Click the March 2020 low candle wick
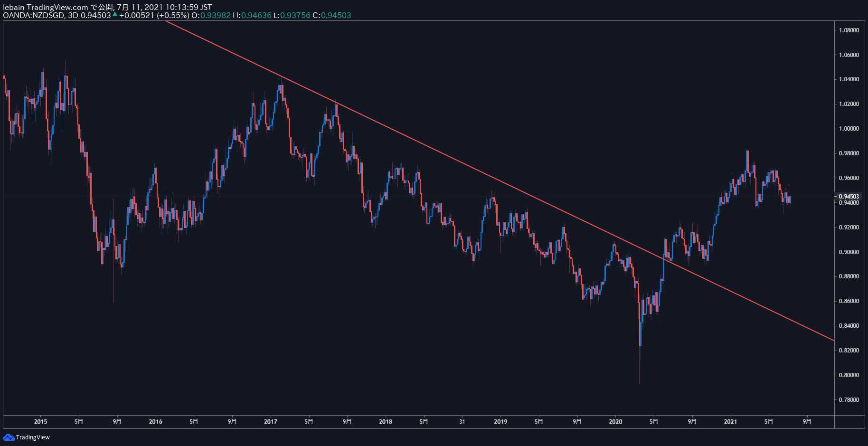Screen dimensions: 868x446 tap(640, 365)
